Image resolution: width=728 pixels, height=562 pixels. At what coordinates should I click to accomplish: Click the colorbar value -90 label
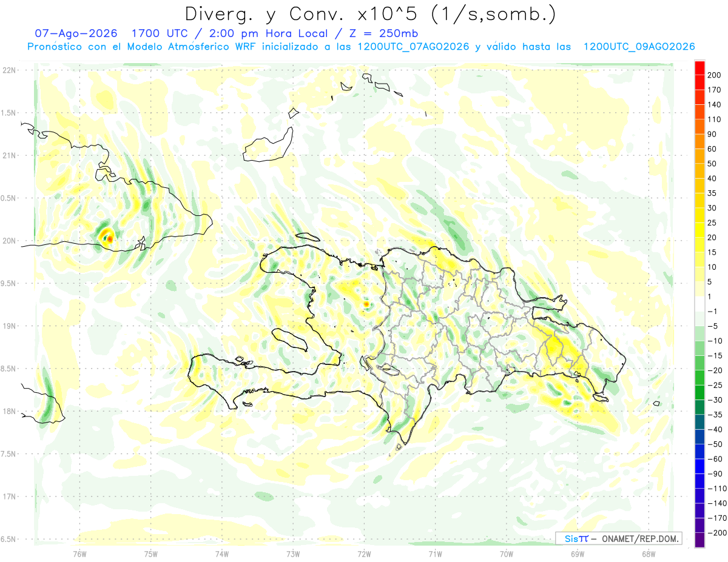coord(715,473)
